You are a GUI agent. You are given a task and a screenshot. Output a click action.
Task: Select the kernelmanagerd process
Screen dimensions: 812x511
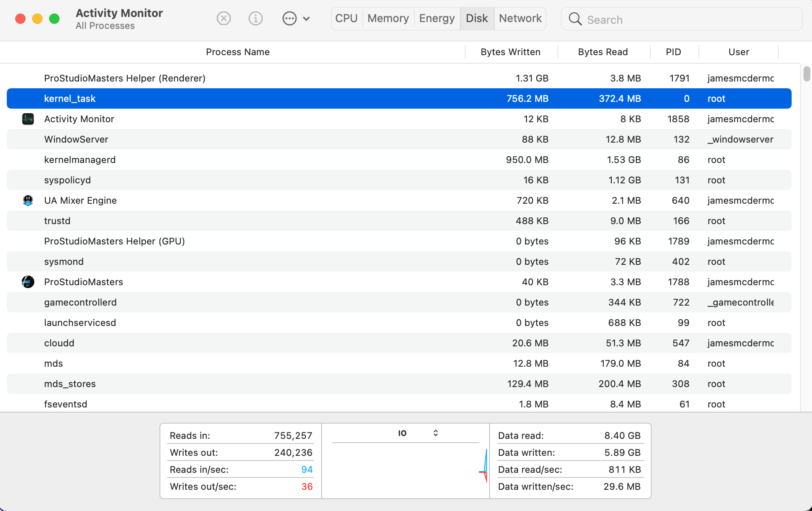coord(399,160)
